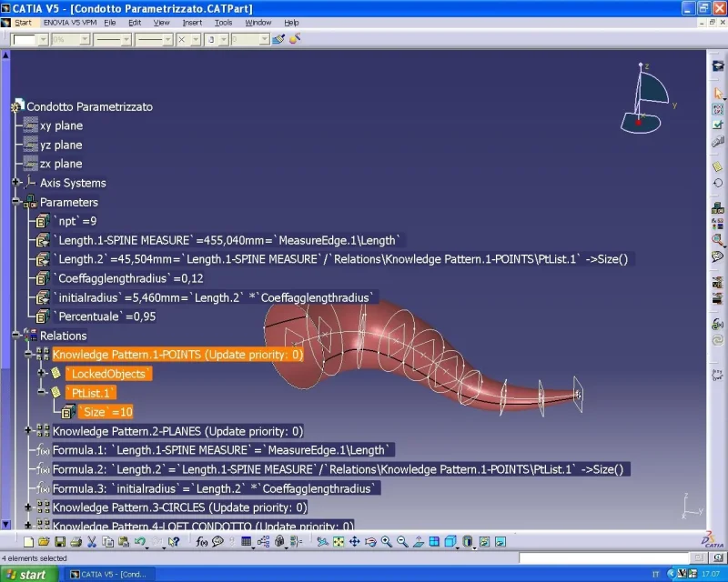Viewport: 728px width, 582px height.
Task: Click the speech-bubble comment icon in right toolbar
Action: (718, 256)
